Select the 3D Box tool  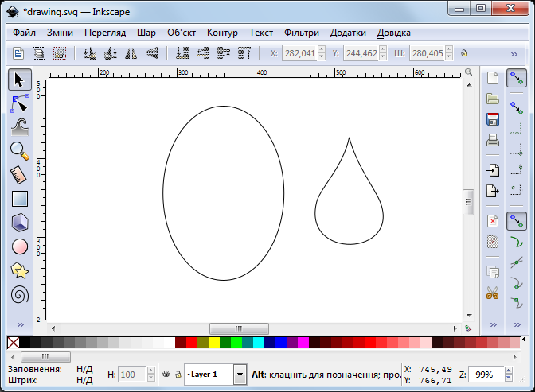tap(20, 223)
